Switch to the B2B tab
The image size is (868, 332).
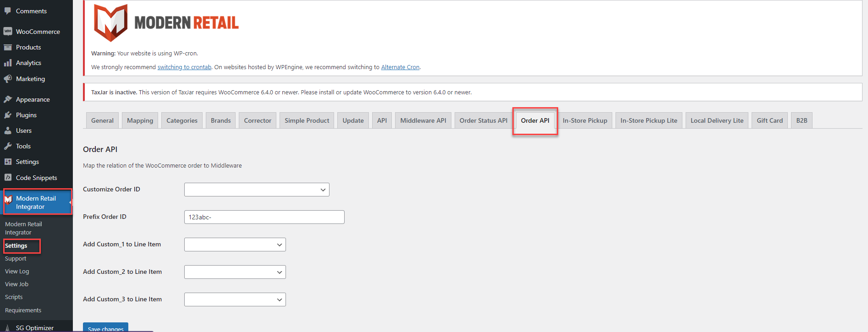point(802,120)
